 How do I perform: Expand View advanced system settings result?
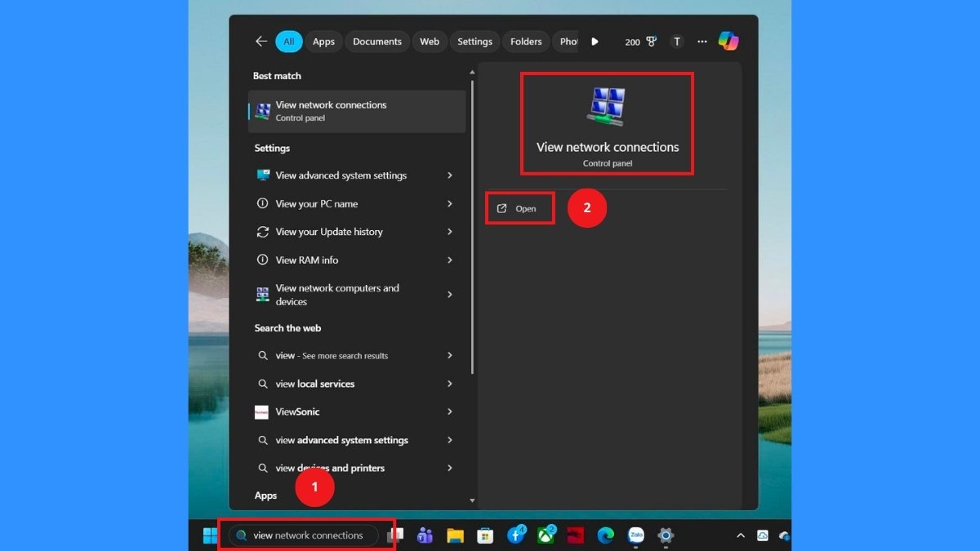click(x=450, y=176)
